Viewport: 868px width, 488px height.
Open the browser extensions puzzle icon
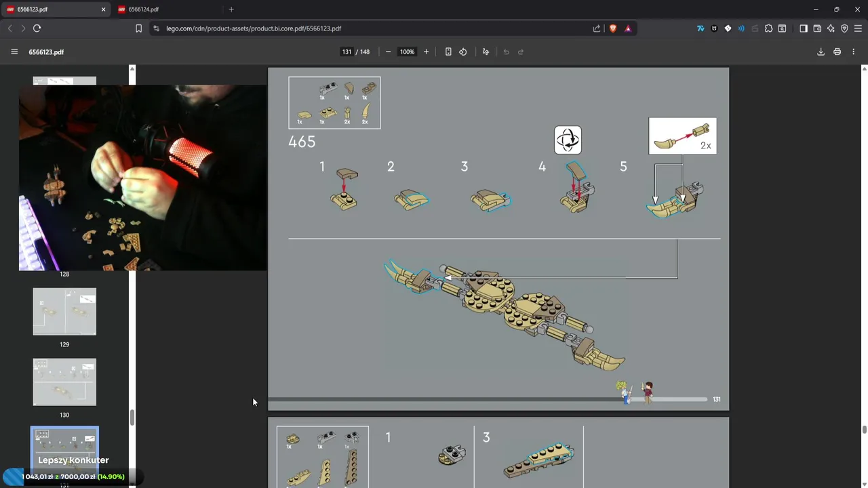click(768, 28)
